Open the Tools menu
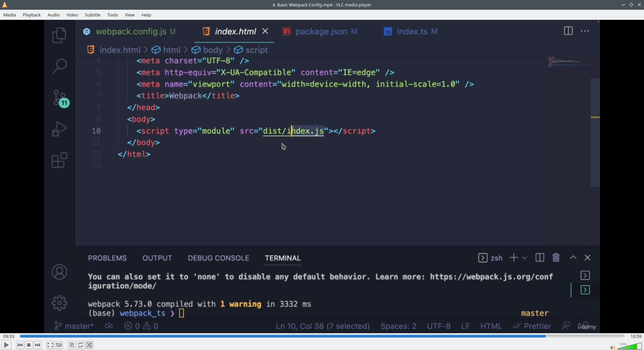 point(113,15)
